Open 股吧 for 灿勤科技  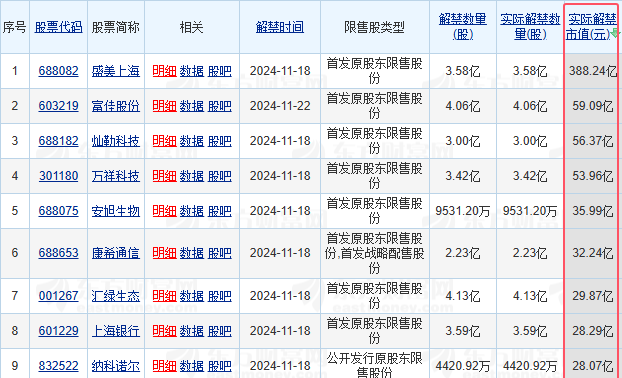[220, 141]
